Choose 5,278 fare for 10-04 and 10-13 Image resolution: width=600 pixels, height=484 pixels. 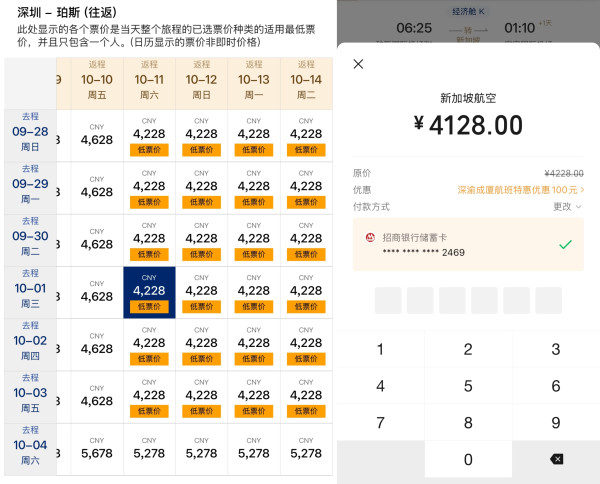254,449
